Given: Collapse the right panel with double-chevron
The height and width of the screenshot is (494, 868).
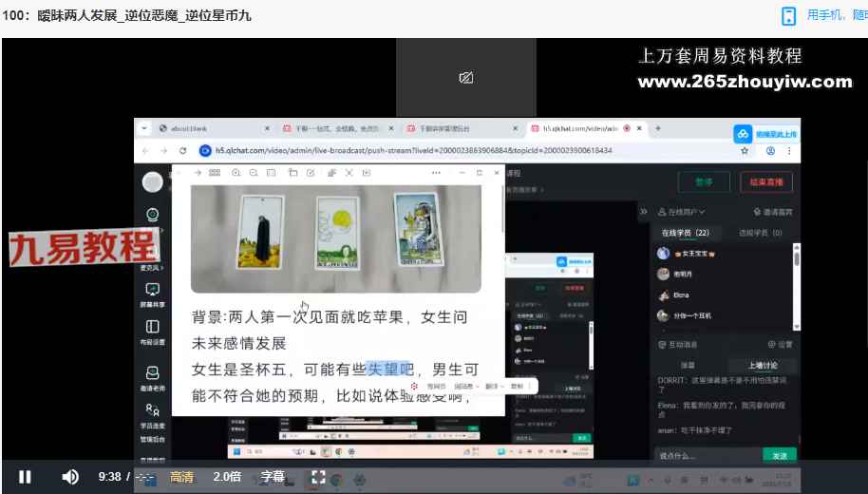Looking at the screenshot, I should pos(643,211).
